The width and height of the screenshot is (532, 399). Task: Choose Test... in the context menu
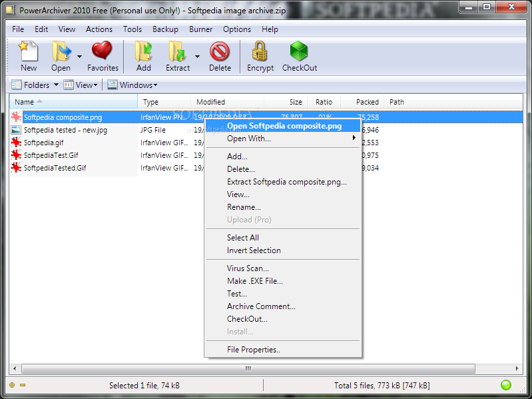point(283,294)
